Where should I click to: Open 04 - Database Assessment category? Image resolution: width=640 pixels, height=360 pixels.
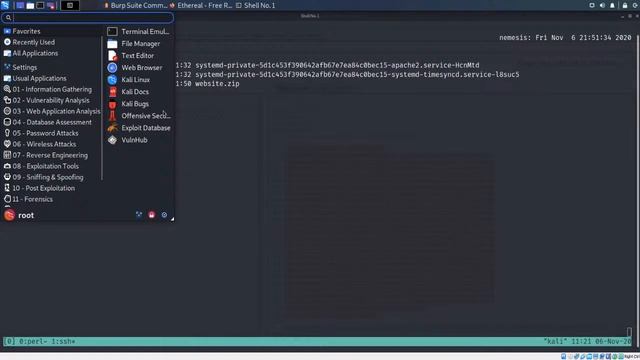point(51,122)
